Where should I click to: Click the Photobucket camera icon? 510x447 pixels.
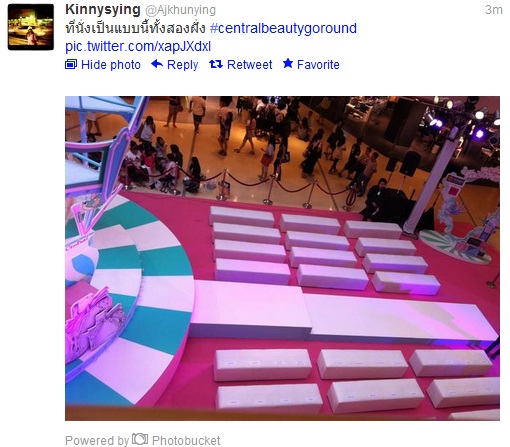click(140, 439)
